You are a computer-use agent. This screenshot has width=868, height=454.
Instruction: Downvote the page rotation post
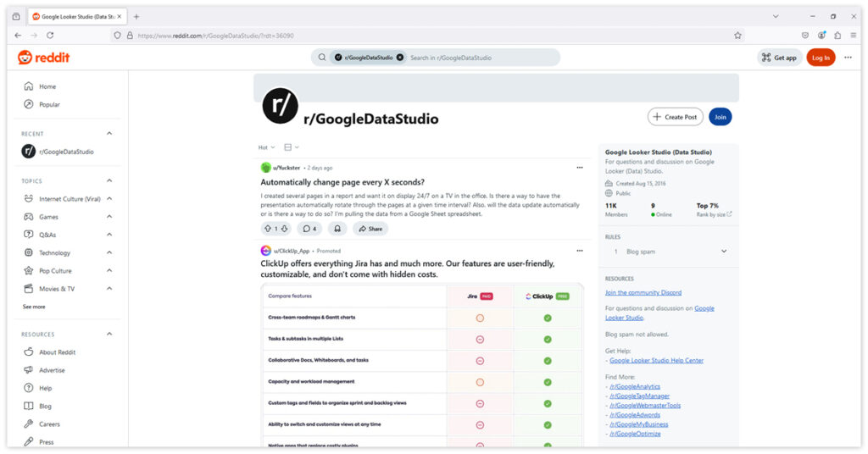pyautogui.click(x=284, y=229)
